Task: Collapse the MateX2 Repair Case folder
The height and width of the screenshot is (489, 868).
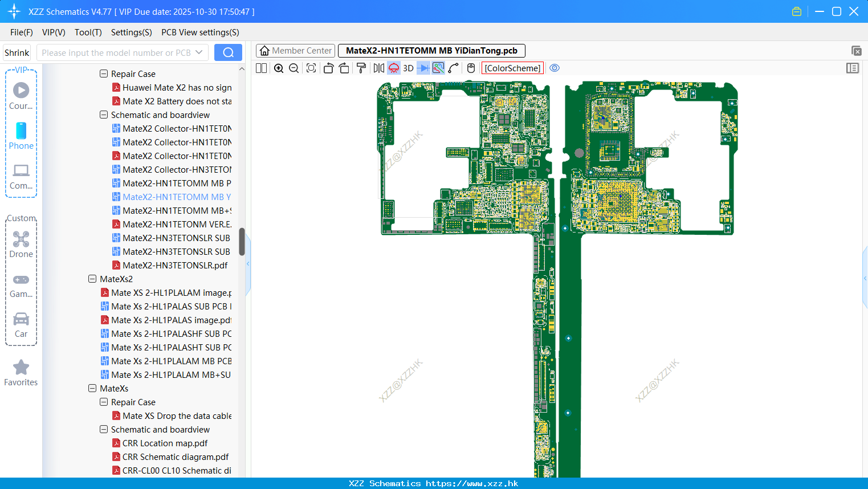Action: pos(104,74)
